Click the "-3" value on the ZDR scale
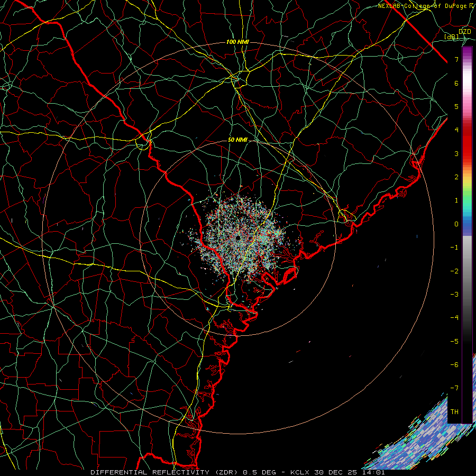The image size is (476, 476). 454,294
